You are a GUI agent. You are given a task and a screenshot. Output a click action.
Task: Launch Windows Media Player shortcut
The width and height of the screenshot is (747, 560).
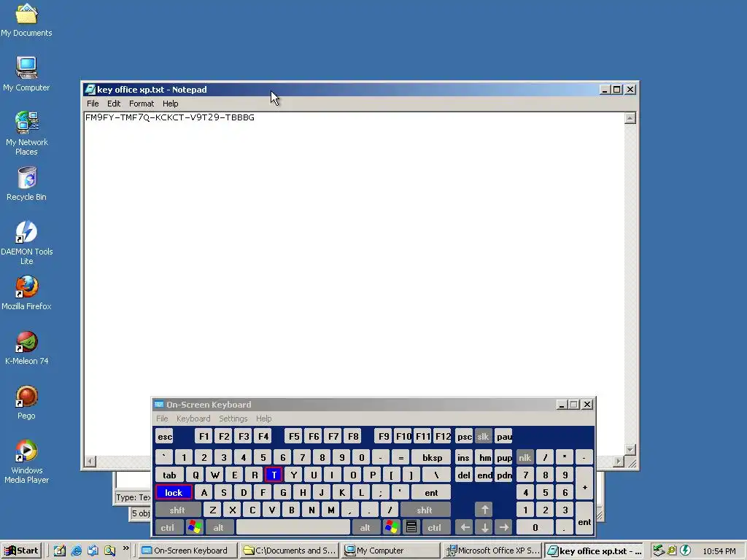tap(27, 462)
